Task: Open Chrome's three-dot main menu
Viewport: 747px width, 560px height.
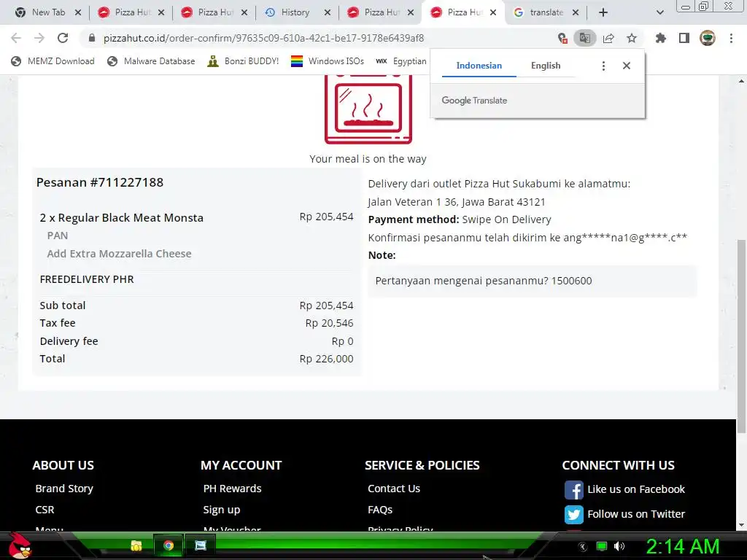Action: pos(731,38)
